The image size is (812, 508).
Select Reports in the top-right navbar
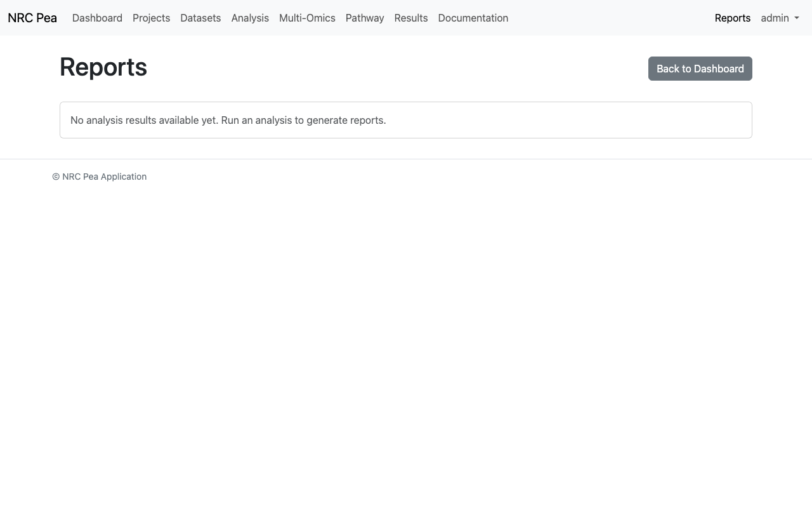pos(733,18)
